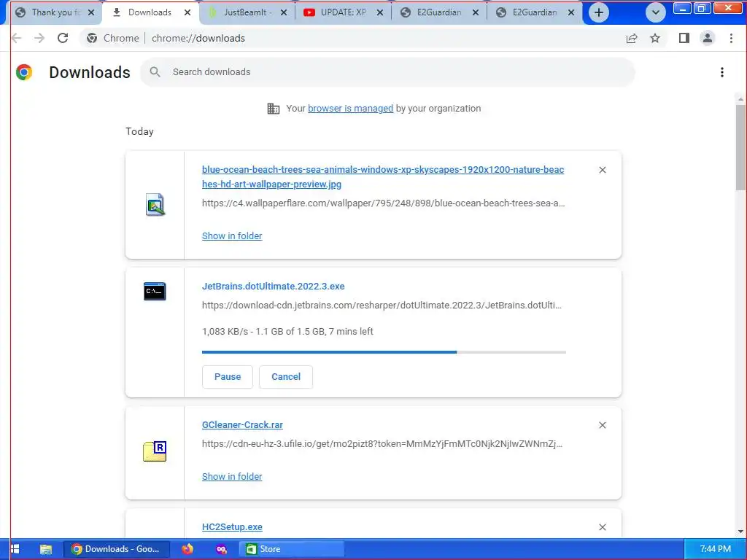
Task: Remove the wallpaper jpg from the list
Action: click(x=603, y=170)
